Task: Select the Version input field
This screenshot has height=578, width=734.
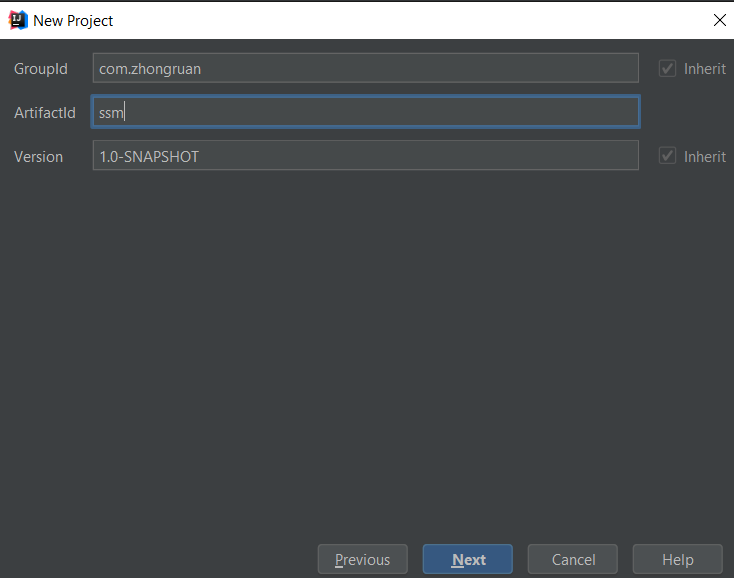Action: (400, 156)
